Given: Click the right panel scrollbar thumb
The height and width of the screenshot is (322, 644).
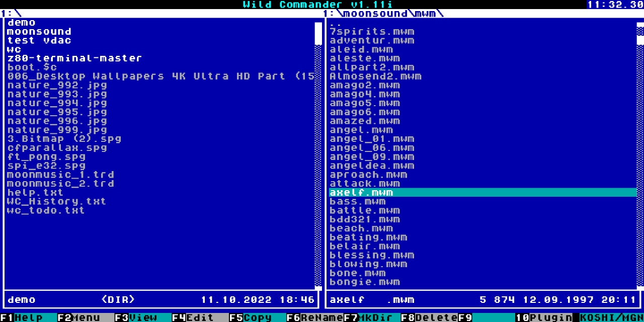Looking at the screenshot, I should pyautogui.click(x=640, y=40).
